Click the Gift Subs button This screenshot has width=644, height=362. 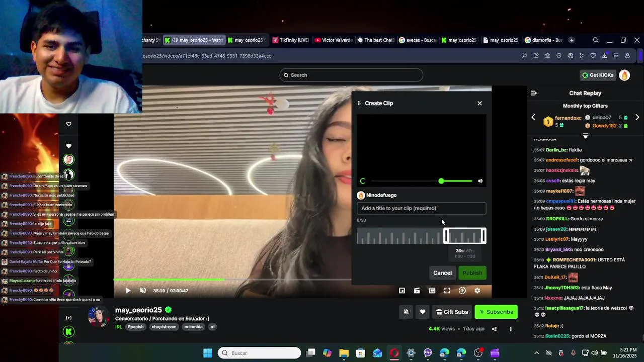[452, 312]
